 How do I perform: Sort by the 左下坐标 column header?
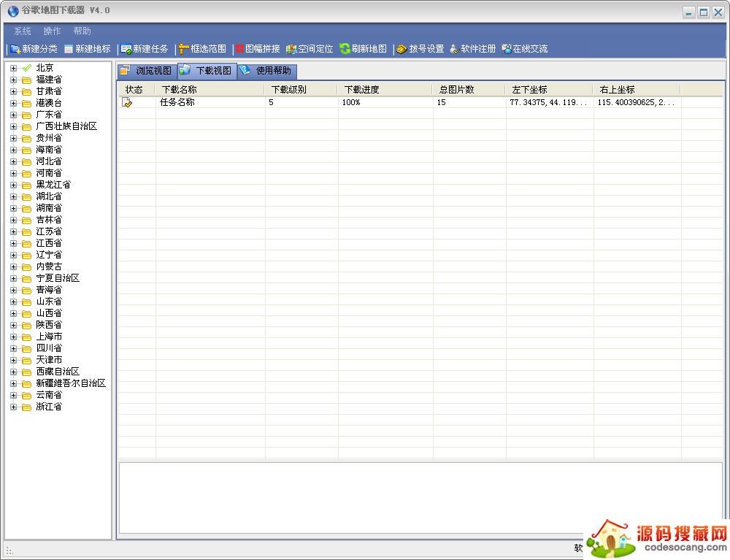[550, 89]
